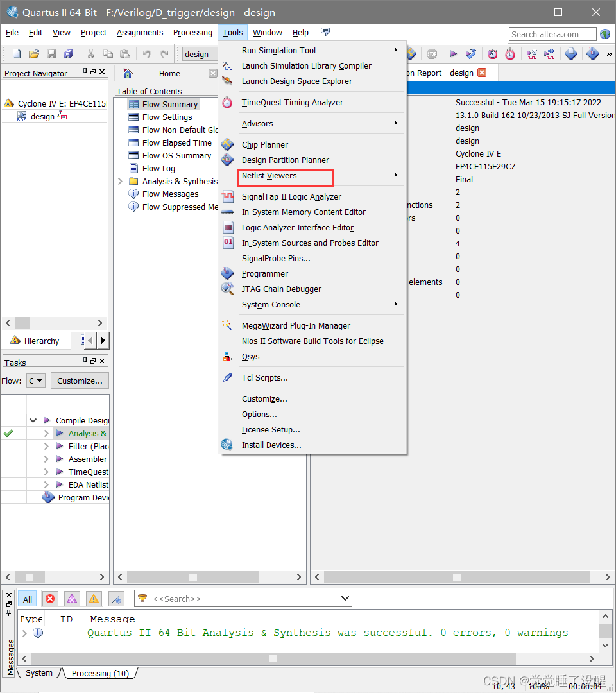The height and width of the screenshot is (693, 616).
Task: Toggle error messages filter button
Action: 50,599
